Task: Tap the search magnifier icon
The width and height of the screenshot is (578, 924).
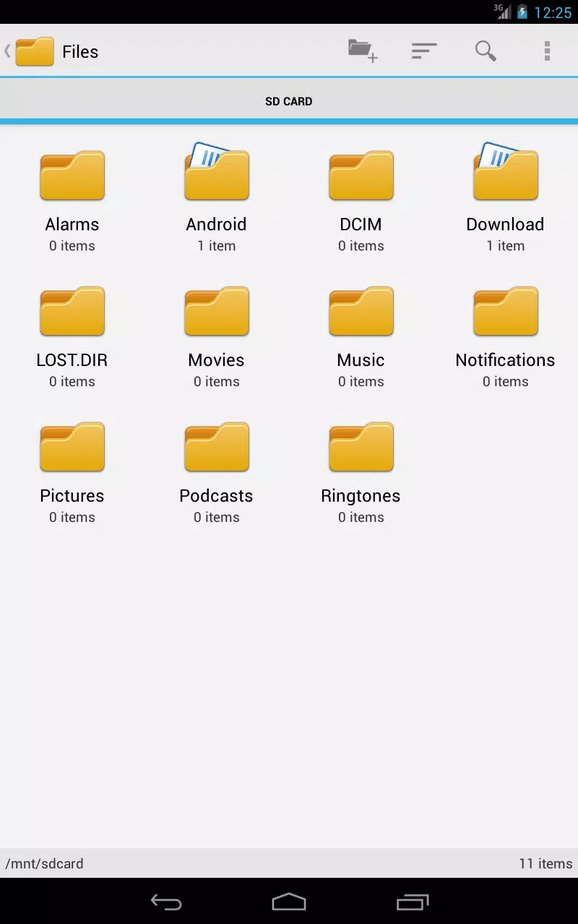Action: [x=486, y=51]
